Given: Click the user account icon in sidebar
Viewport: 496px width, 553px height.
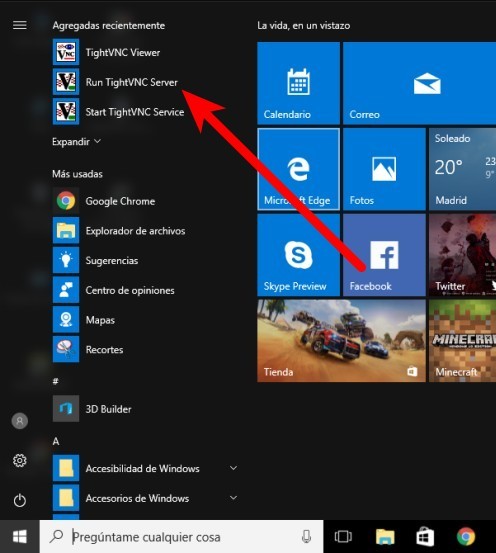Looking at the screenshot, I should point(20,421).
